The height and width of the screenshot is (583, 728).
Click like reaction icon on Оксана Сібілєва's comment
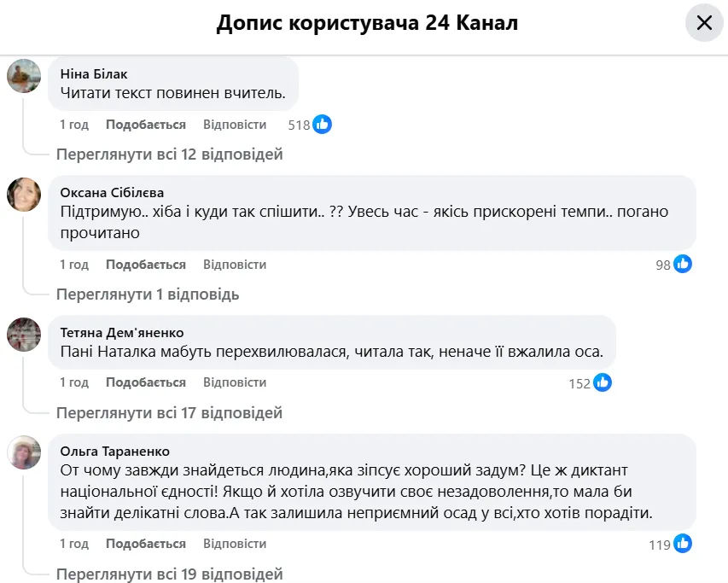683,265
